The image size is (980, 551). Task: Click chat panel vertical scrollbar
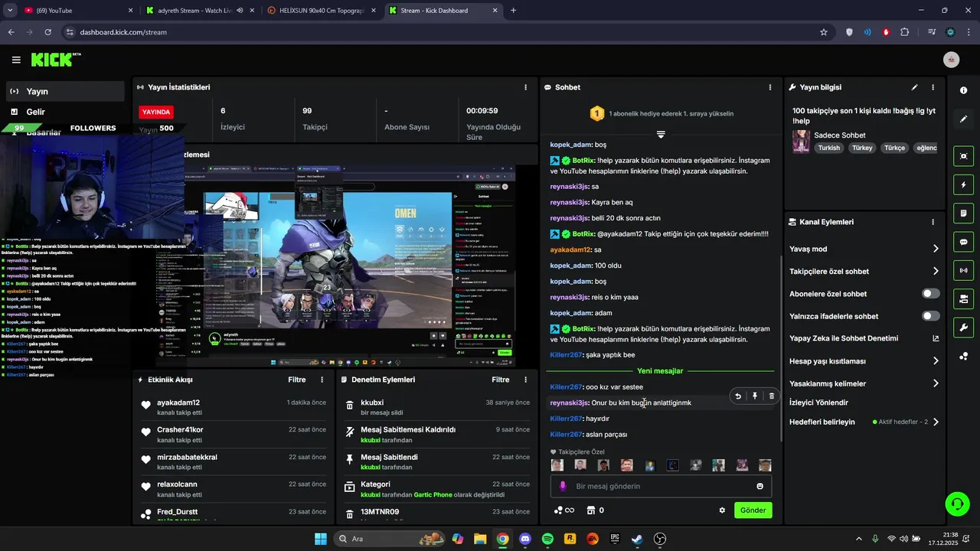pos(781,348)
